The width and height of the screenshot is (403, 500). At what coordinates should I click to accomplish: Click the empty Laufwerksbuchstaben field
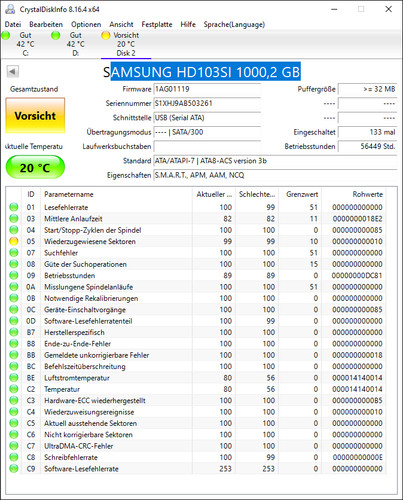coord(207,146)
